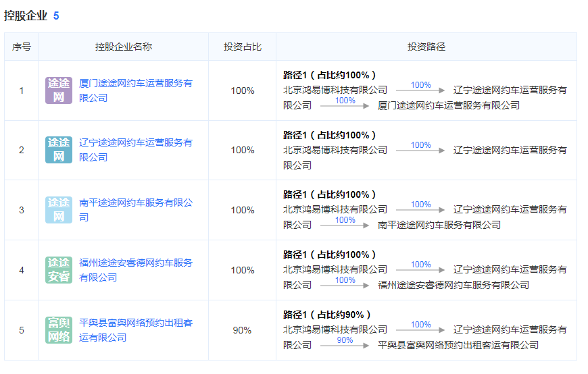
Task: Click the 90% investment ratio cell
Action: pos(243,330)
